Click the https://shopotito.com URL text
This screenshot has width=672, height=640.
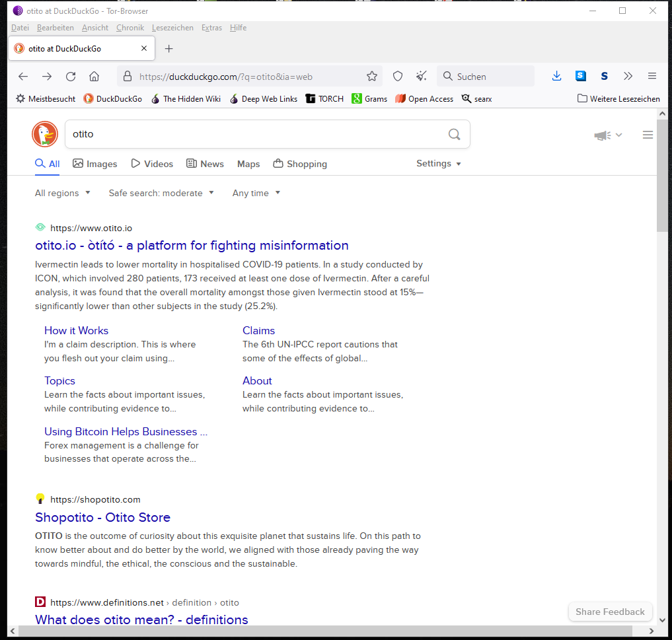tap(95, 499)
